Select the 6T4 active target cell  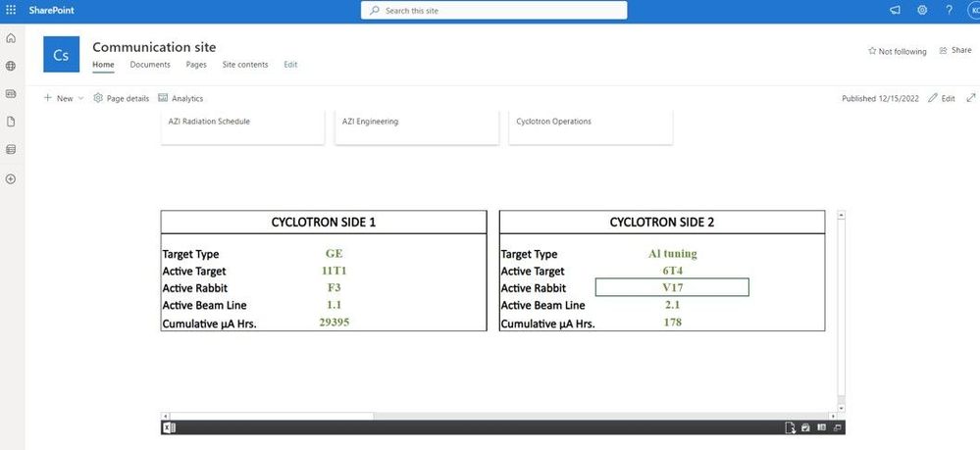point(673,271)
